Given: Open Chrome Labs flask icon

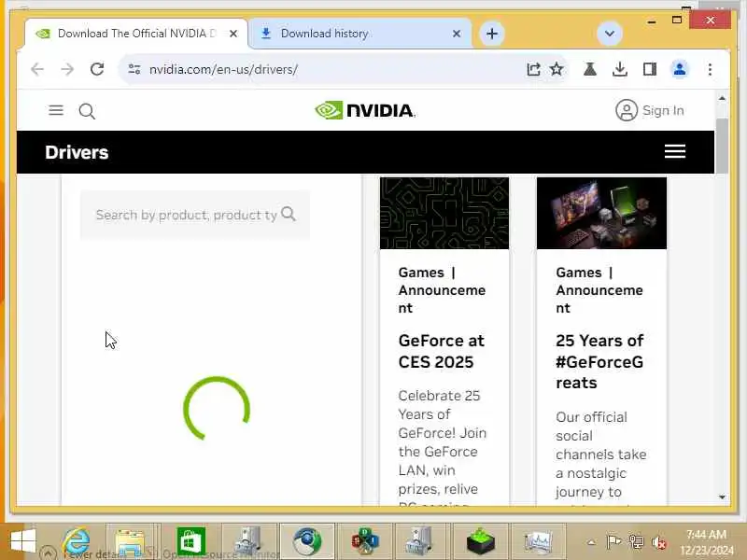Looking at the screenshot, I should [x=590, y=69].
